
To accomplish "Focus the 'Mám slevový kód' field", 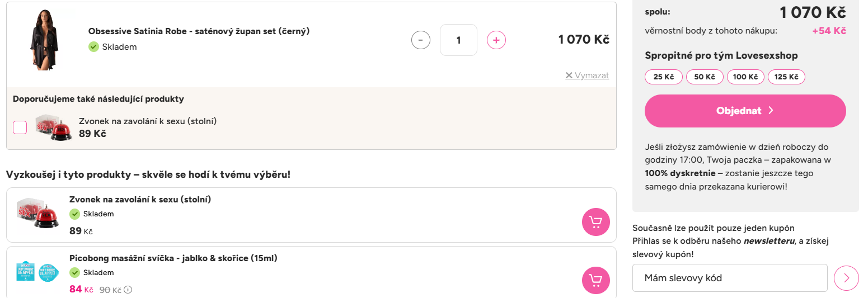I will [730, 278].
